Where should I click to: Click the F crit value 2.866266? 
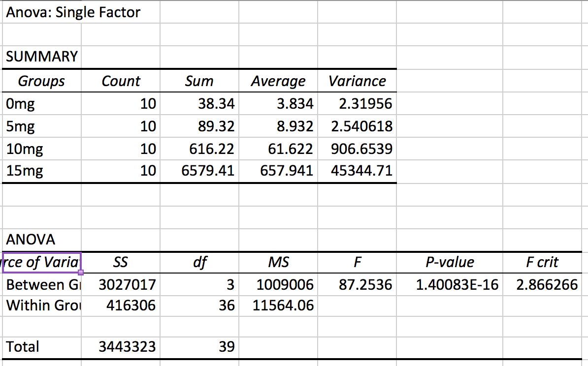tap(547, 284)
